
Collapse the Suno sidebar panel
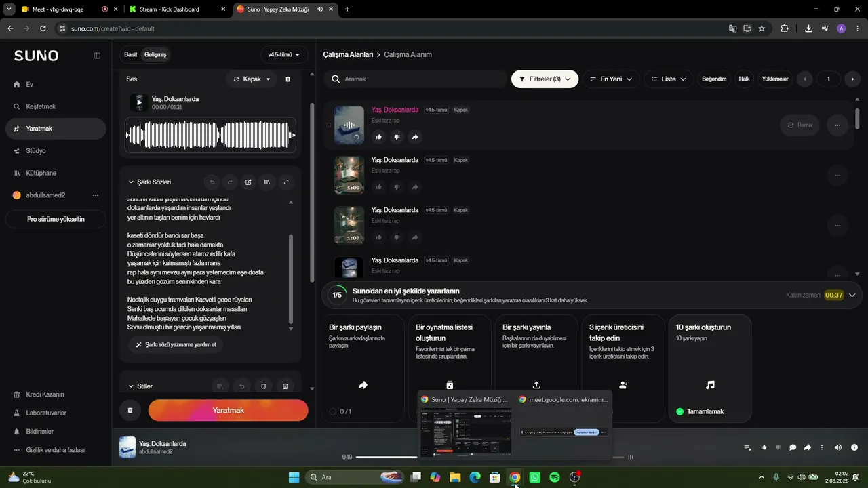[97, 56]
